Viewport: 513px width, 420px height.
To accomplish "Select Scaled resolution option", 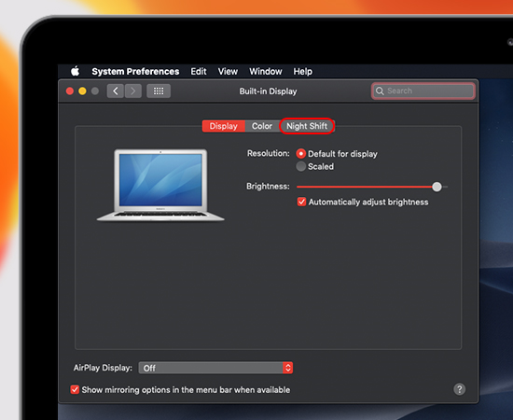I will click(x=301, y=166).
